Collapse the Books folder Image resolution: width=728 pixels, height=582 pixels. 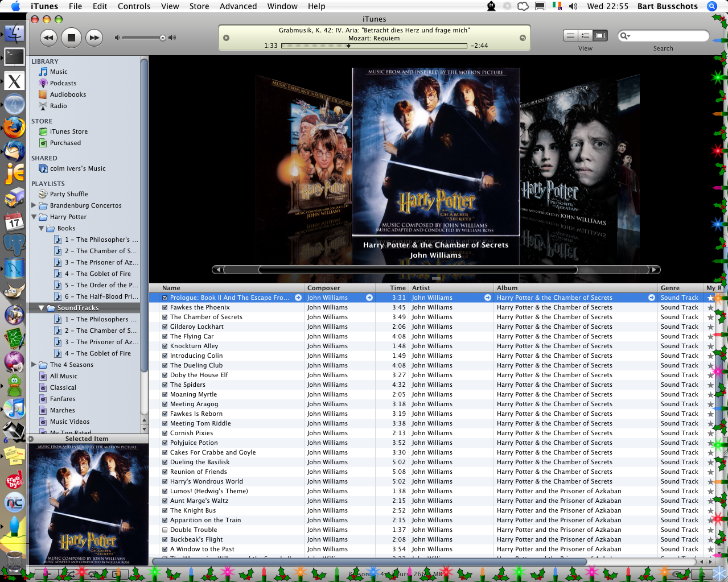[x=41, y=228]
